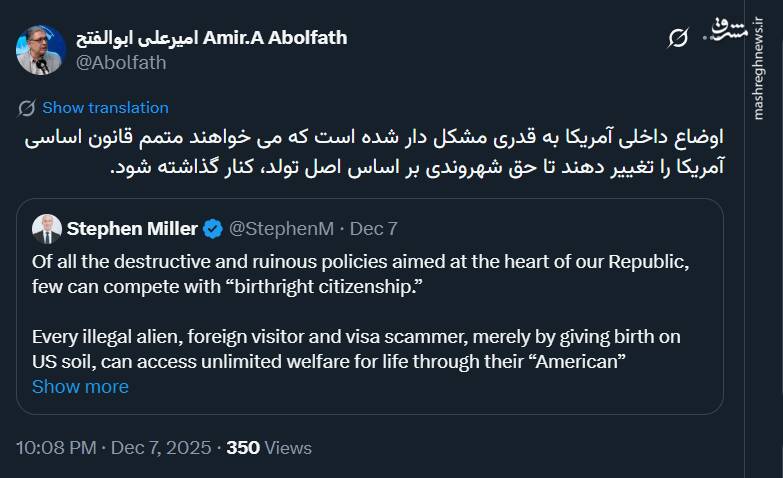The height and width of the screenshot is (478, 783).
Task: Open the Stephen Miller display name
Action: [132, 229]
